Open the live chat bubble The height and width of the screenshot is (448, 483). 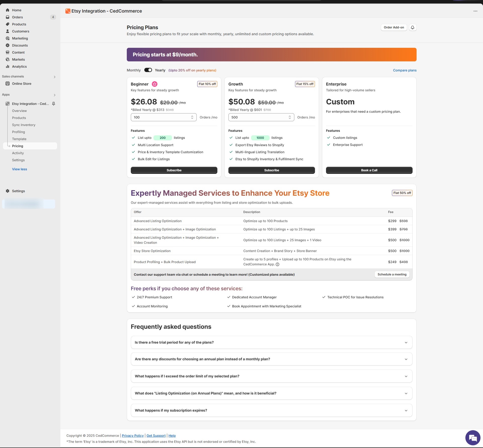473,438
